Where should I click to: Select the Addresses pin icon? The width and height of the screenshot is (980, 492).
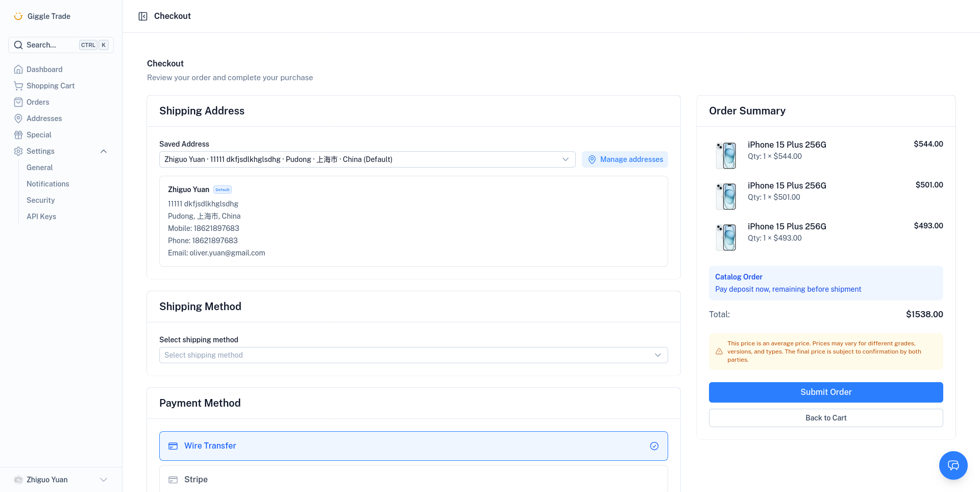click(18, 118)
